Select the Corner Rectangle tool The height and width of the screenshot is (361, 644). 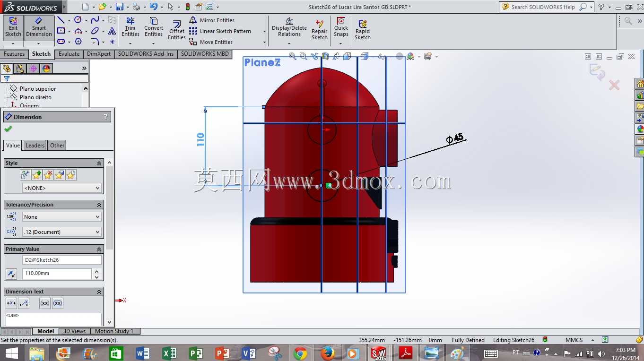pos(61,31)
